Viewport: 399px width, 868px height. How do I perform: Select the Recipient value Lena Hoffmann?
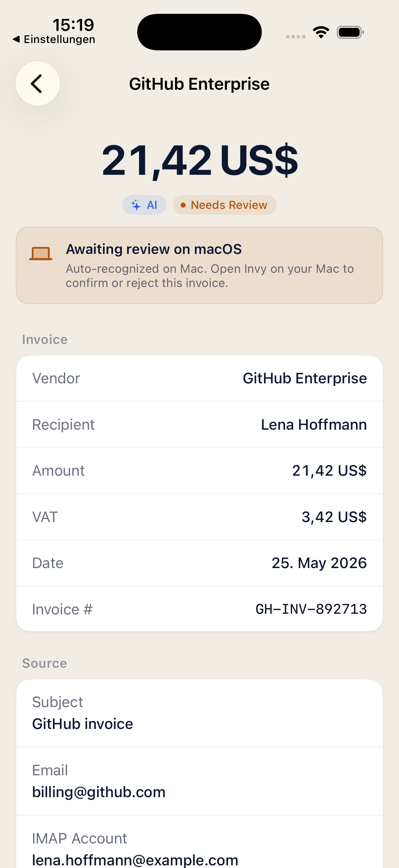coord(314,424)
